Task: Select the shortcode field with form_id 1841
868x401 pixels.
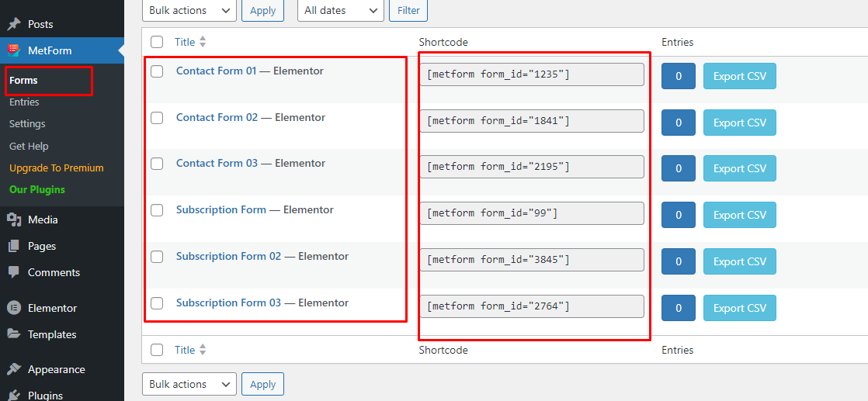Action: [532, 120]
